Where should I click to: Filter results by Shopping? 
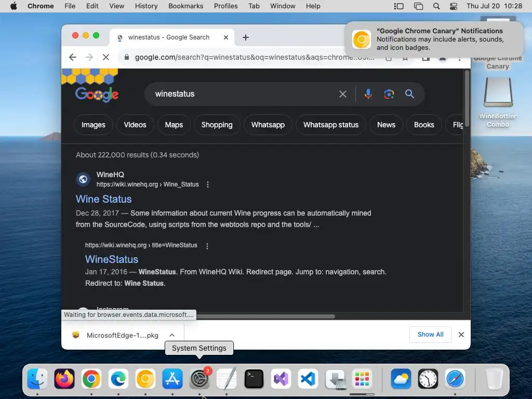tap(217, 125)
